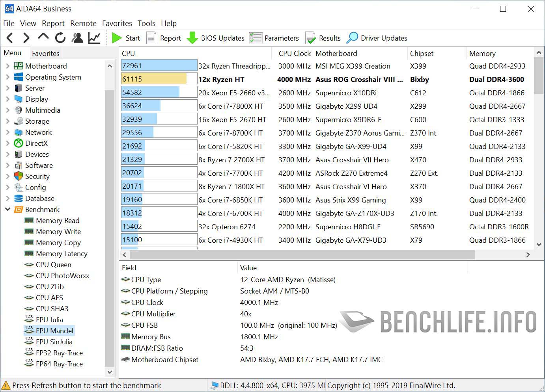Select the CPU Queen benchmark
This screenshot has width=545, height=392.
(x=53, y=264)
